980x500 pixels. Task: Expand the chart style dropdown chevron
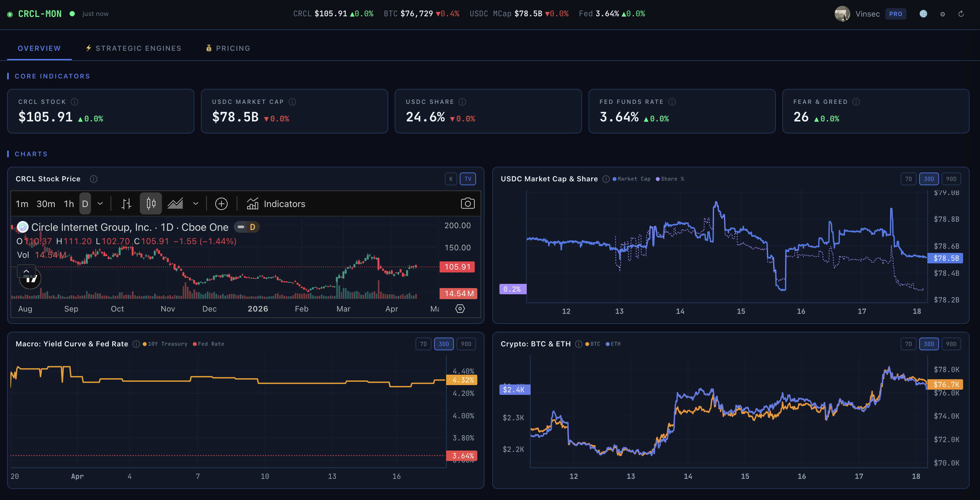click(x=195, y=204)
